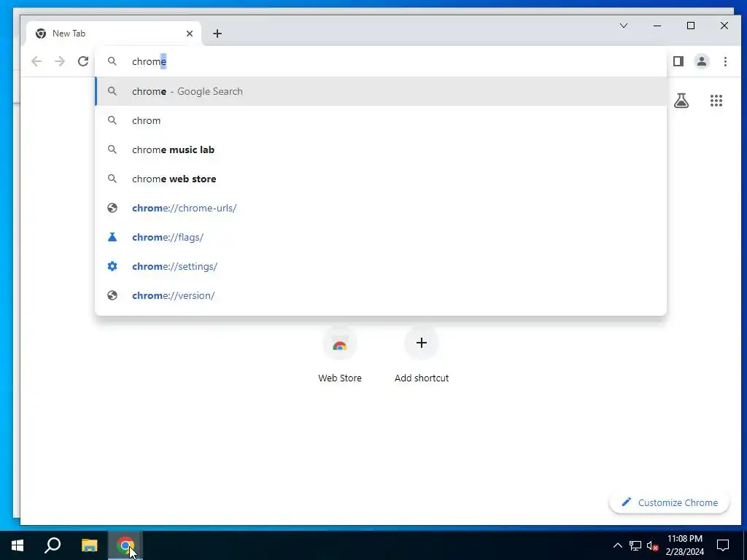Go back with the back arrow
This screenshot has height=560, width=747.
[x=36, y=61]
